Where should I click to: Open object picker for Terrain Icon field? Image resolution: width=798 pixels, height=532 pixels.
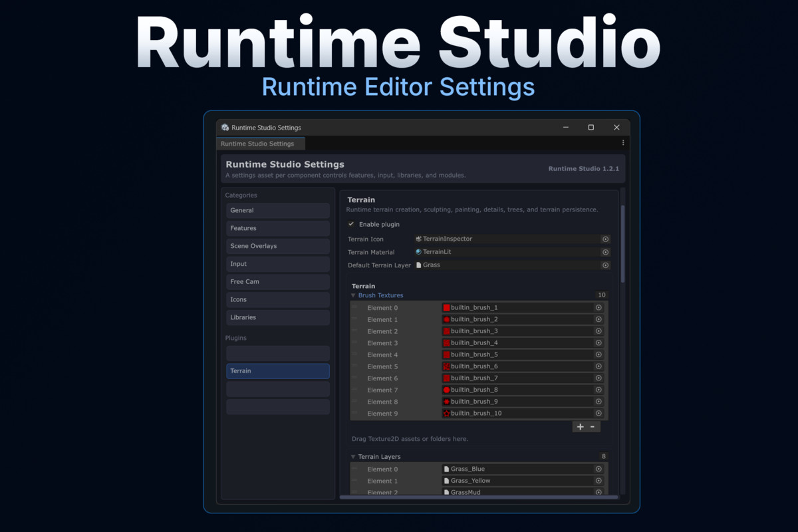pos(605,239)
